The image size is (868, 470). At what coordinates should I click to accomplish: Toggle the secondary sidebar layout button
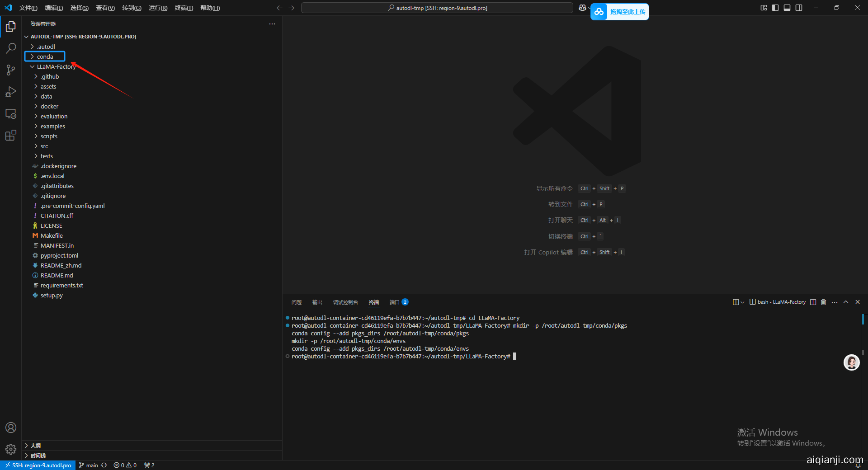(x=799, y=8)
